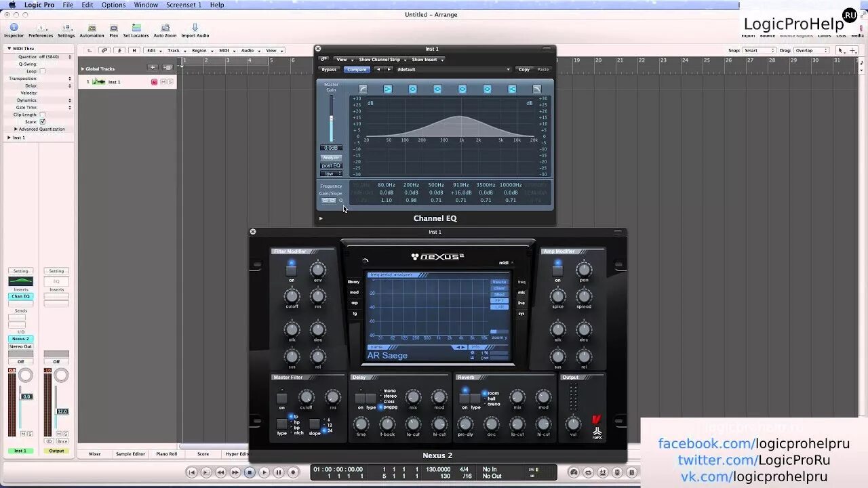Go to next Channel EQ preset
Viewport: 868px width, 488px height.
tap(388, 69)
